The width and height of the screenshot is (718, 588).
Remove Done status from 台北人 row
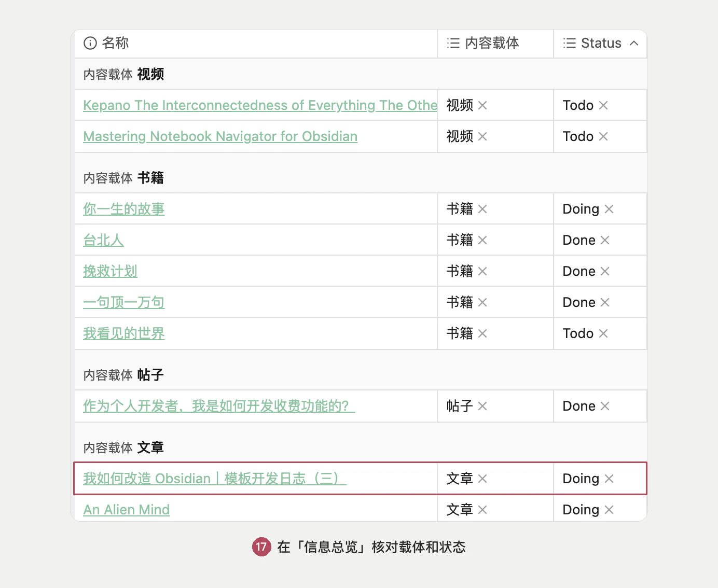coord(605,240)
